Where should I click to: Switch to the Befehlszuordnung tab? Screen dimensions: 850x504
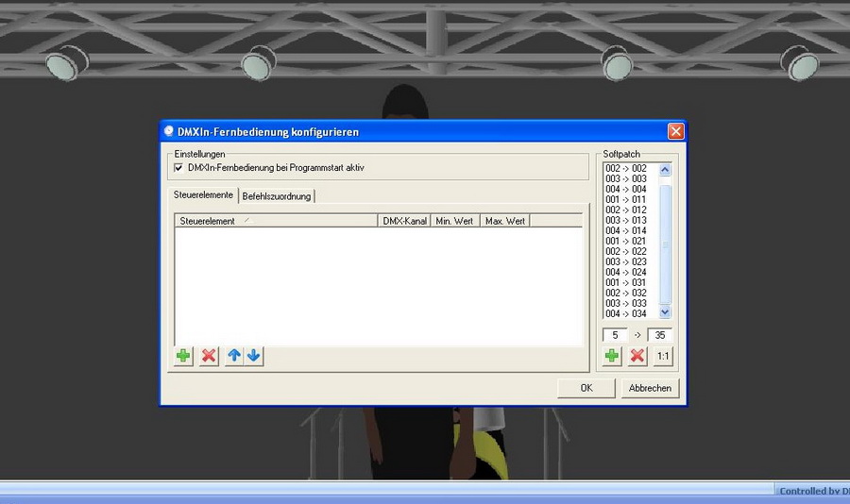276,196
